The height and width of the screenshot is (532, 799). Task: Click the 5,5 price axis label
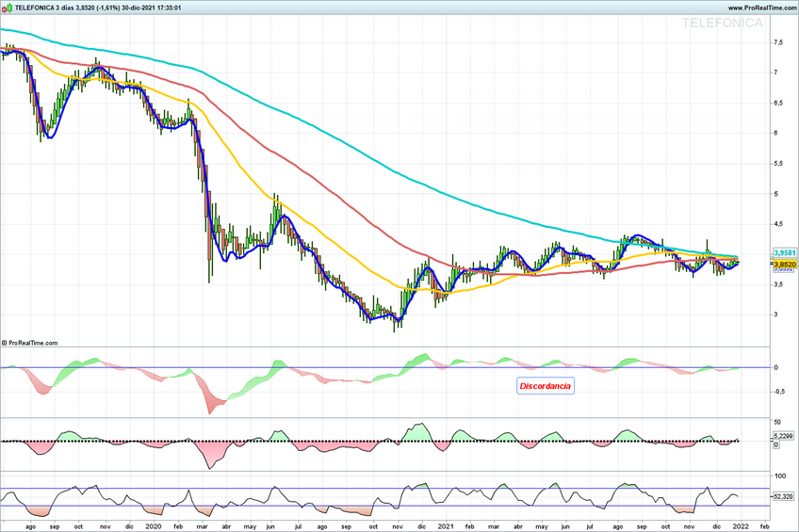coord(778,164)
